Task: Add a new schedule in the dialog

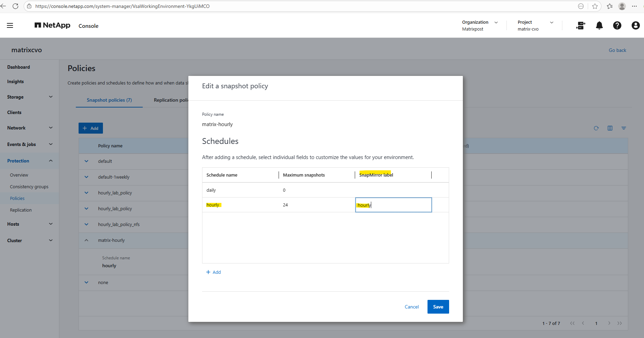Action: [x=213, y=272]
